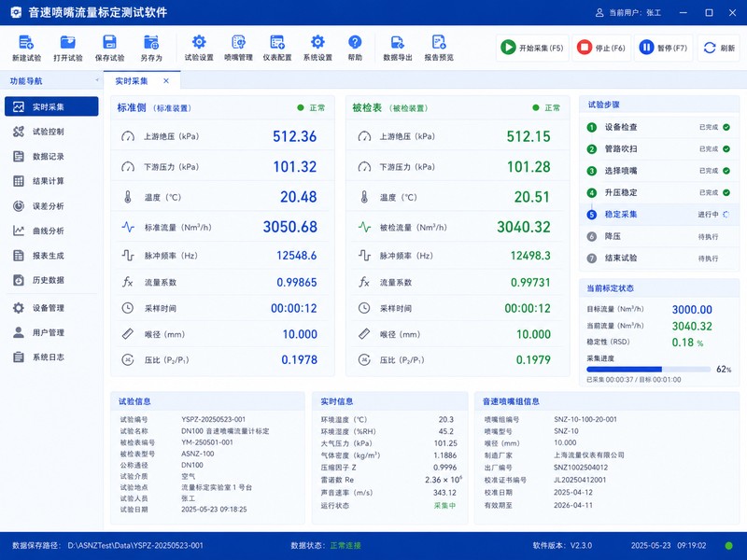Click 被检表 status indicator 正常

point(546,108)
